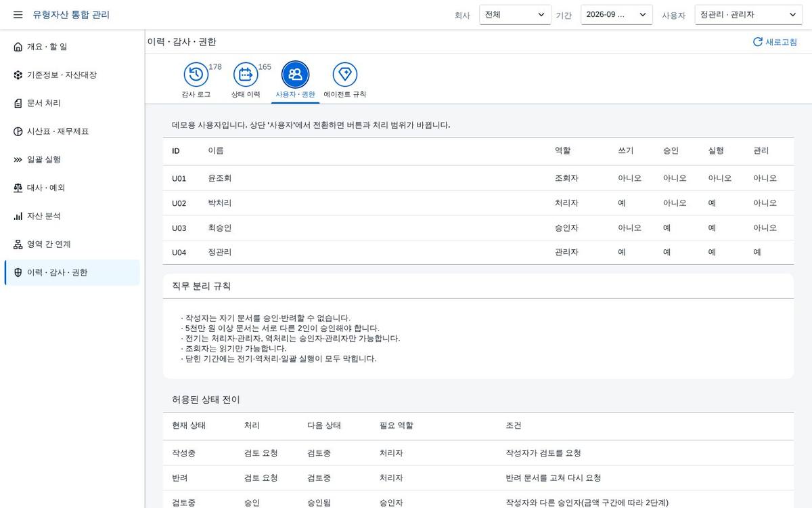
Task: Go to 영역 간 연계 menu item
Action: click(72, 245)
